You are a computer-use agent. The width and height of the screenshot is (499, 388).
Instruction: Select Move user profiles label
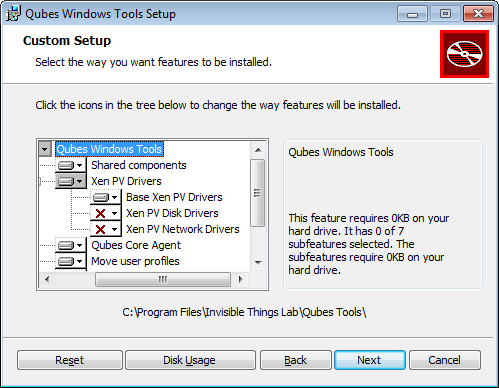(x=135, y=261)
